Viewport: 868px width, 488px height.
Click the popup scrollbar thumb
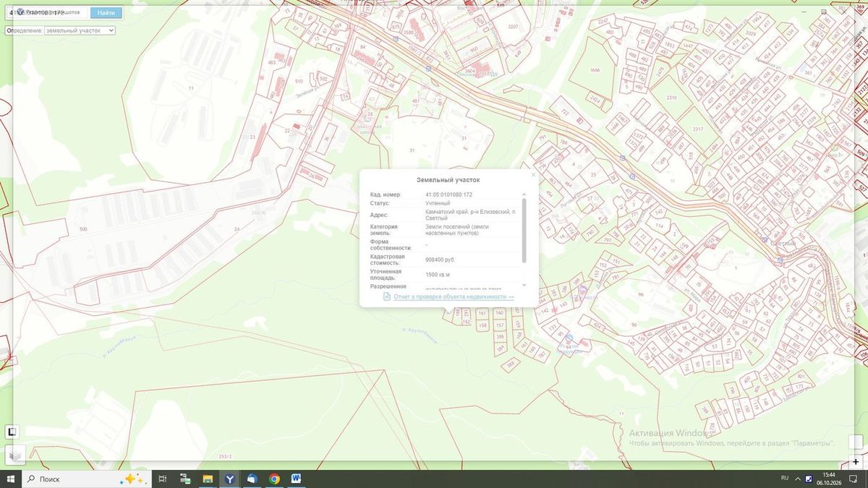click(x=524, y=230)
